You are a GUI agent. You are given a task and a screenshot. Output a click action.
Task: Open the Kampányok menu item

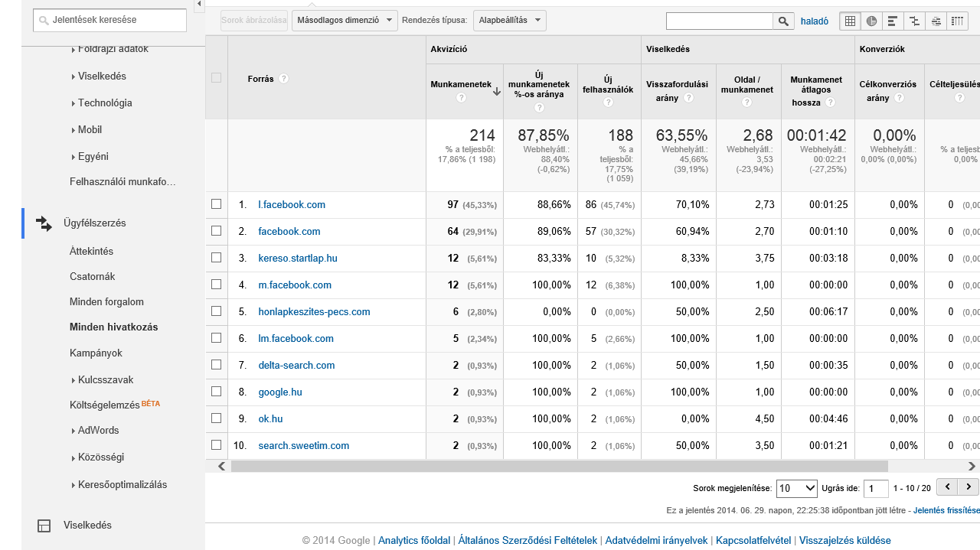point(96,353)
